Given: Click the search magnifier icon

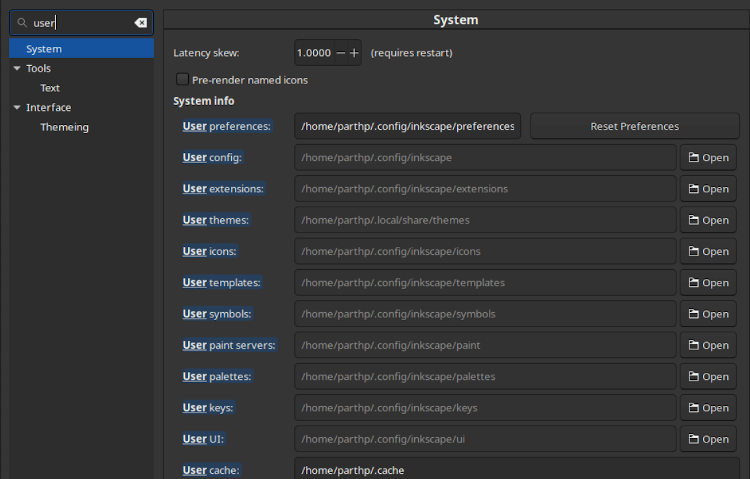Looking at the screenshot, I should coord(22,23).
